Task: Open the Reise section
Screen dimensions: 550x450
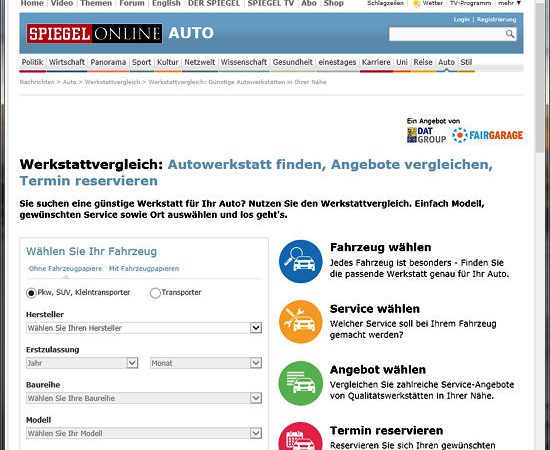Action: (423, 62)
